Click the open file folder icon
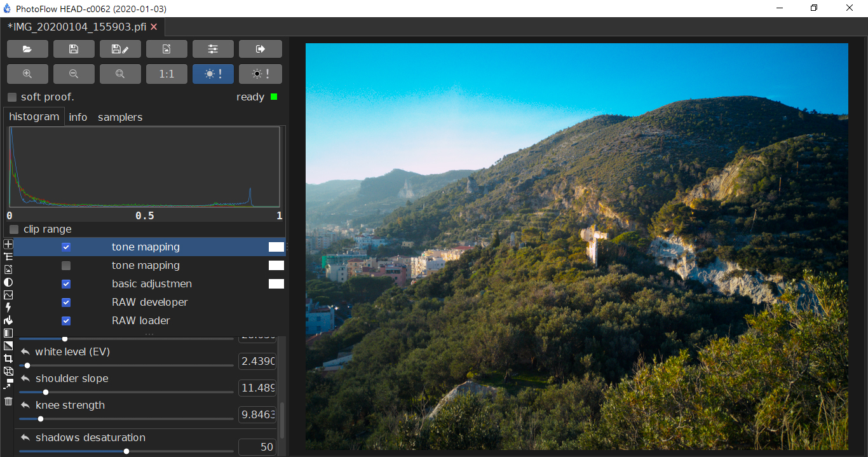Viewport: 868px width, 457px height. coord(27,49)
